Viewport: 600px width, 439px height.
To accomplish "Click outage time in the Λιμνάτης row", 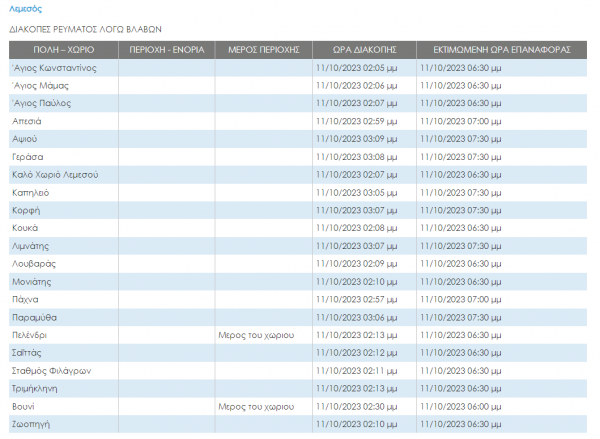I will (x=357, y=246).
